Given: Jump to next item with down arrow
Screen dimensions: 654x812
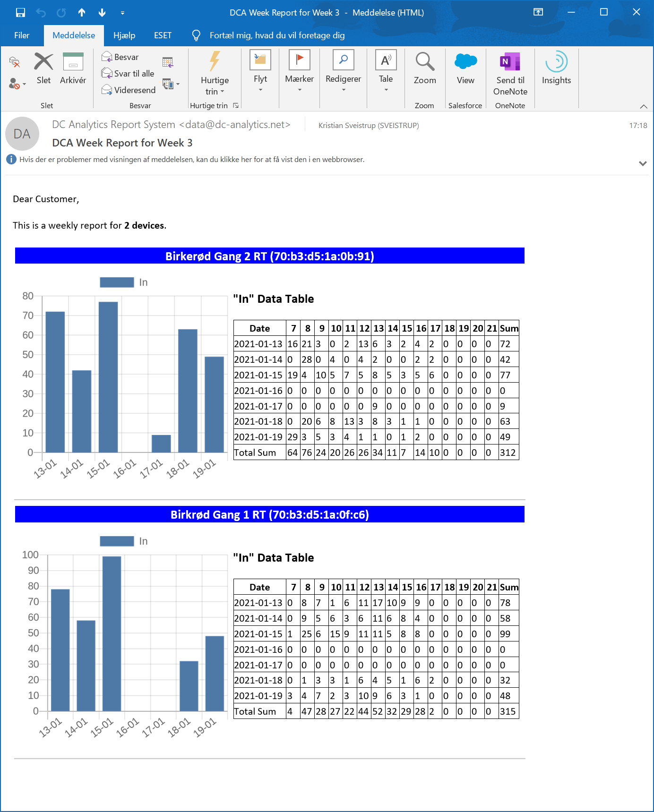Looking at the screenshot, I should coord(102,13).
